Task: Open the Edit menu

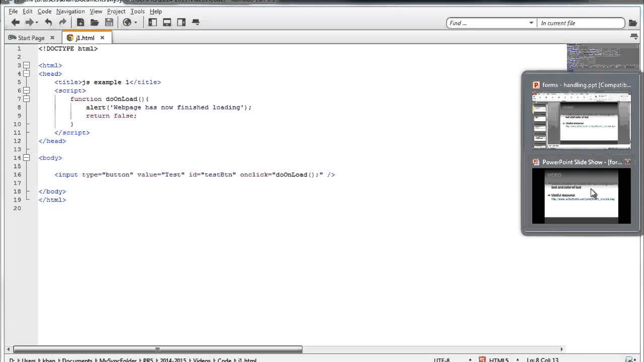Action: tap(28, 11)
